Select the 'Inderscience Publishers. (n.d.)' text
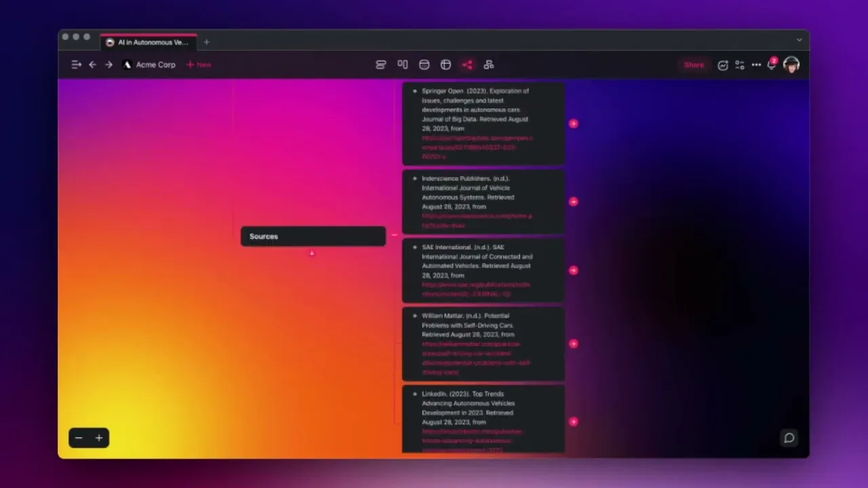 (x=465, y=178)
